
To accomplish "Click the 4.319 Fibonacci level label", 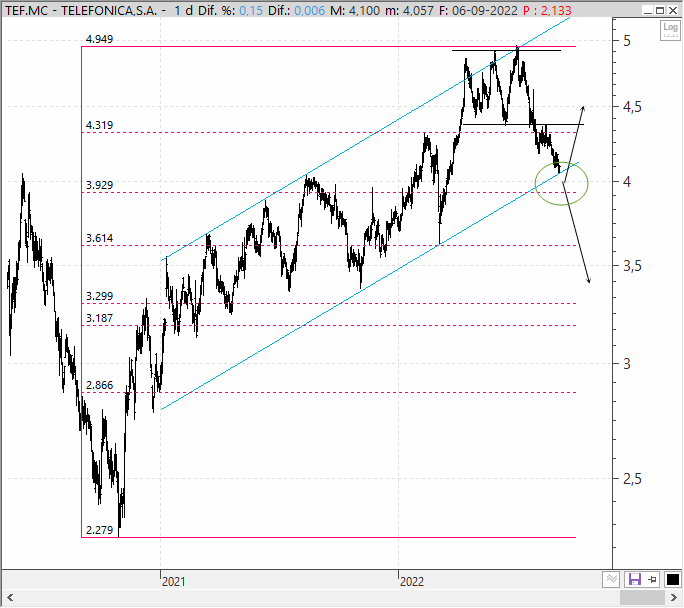I will [99, 125].
